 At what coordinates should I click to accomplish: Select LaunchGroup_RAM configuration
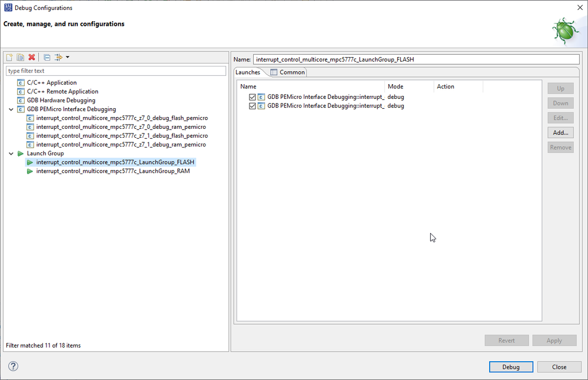pyautogui.click(x=113, y=171)
